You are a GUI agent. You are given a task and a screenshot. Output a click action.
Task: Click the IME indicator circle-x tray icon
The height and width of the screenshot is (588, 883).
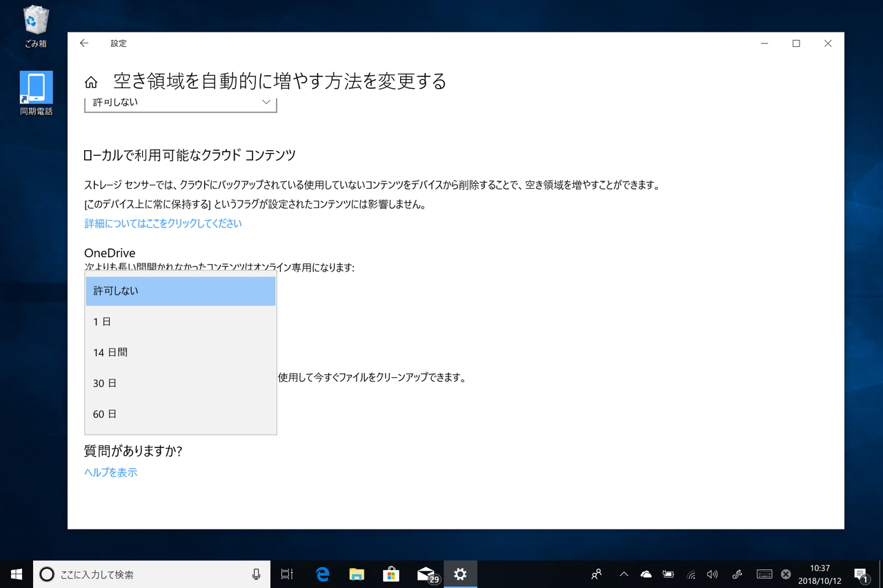point(786,574)
